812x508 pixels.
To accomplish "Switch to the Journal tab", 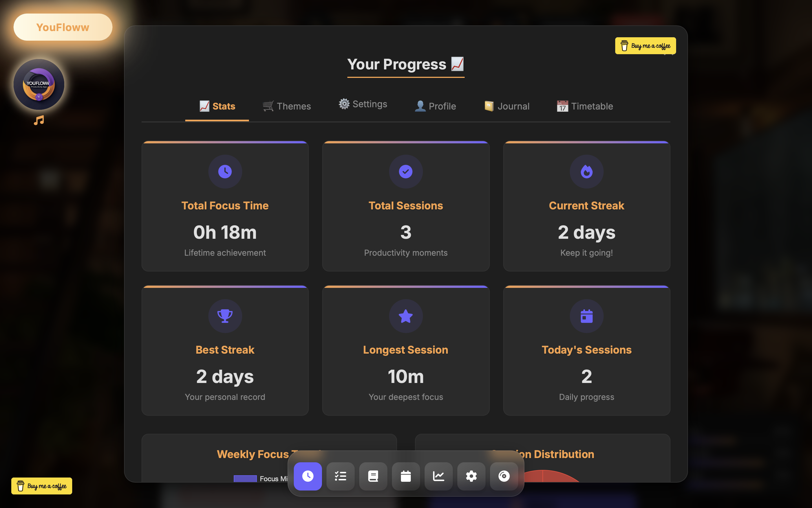I will pos(507,106).
